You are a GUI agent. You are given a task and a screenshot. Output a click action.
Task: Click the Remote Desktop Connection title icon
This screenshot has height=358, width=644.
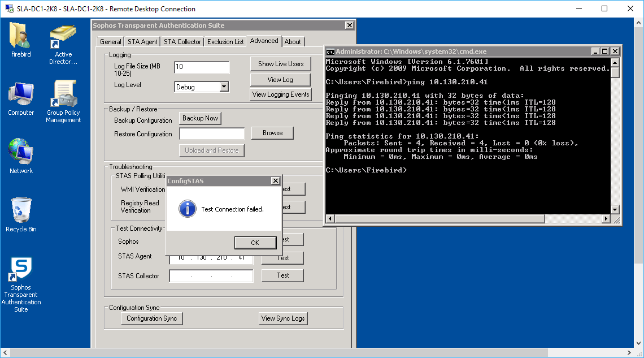click(x=9, y=8)
